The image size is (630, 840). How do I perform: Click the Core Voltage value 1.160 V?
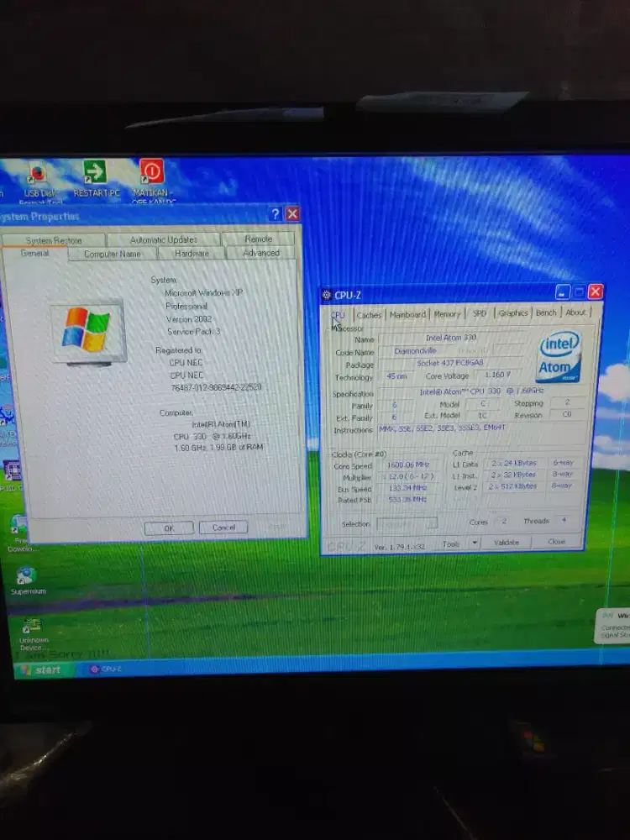click(x=497, y=375)
